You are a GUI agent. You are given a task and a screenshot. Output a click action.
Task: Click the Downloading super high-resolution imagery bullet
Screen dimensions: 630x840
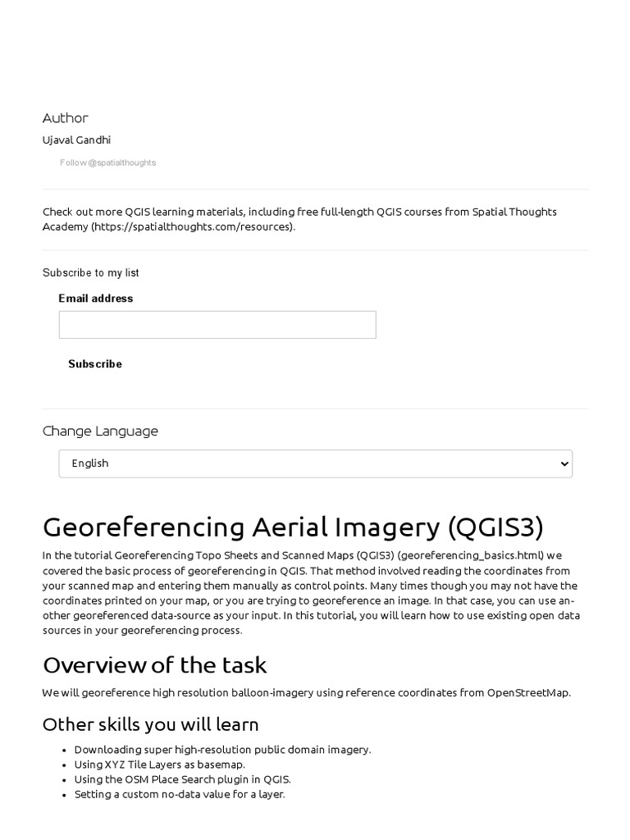(x=222, y=750)
